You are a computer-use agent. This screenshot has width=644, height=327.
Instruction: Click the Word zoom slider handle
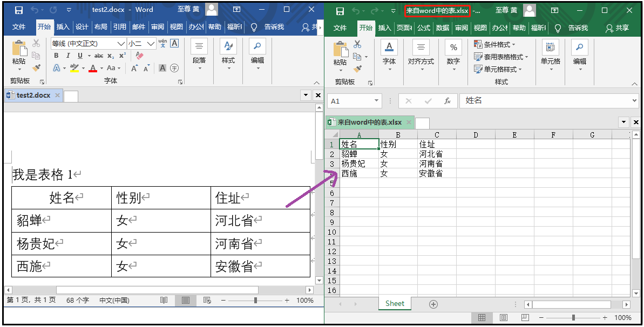point(255,301)
